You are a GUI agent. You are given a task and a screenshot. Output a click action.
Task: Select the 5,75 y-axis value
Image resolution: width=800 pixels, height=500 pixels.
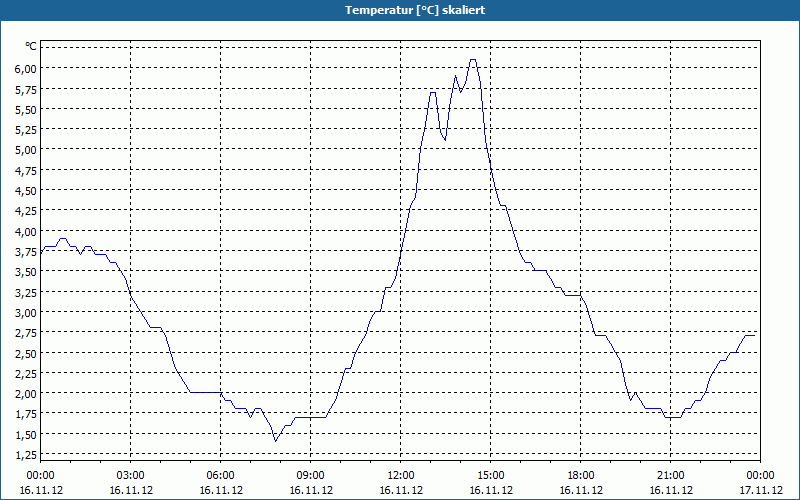[27, 89]
